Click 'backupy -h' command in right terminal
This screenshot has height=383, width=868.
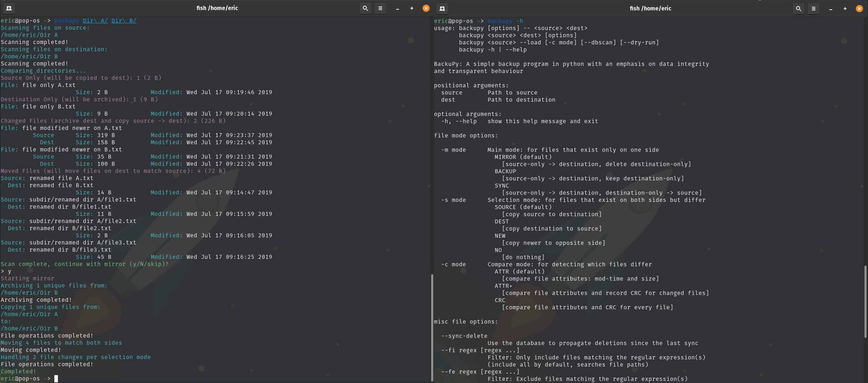coord(505,21)
